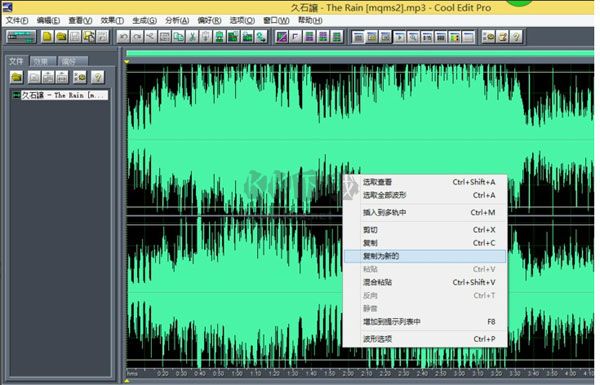
Task: Click the question-mark Help icon in main toolbar
Action: pyautogui.click(x=516, y=37)
